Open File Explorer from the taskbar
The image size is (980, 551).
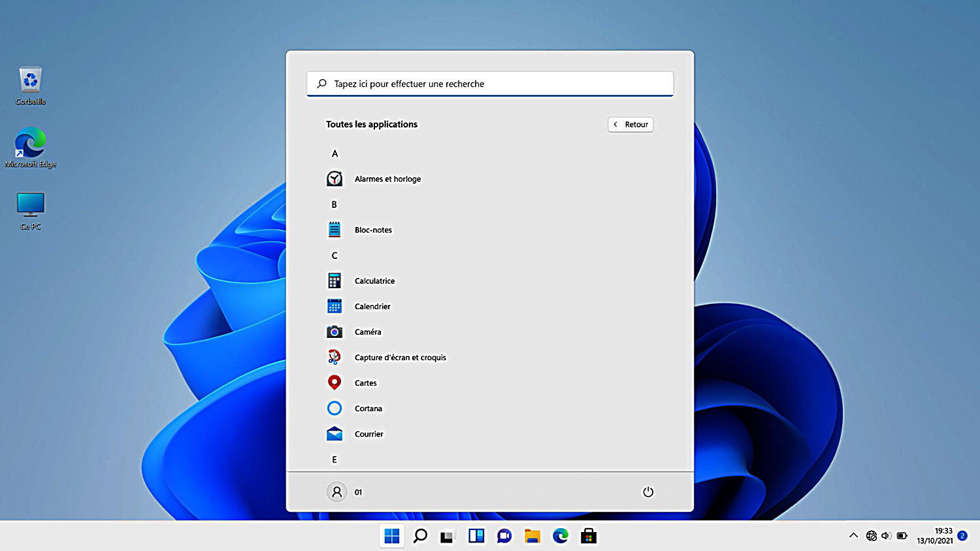coord(532,536)
